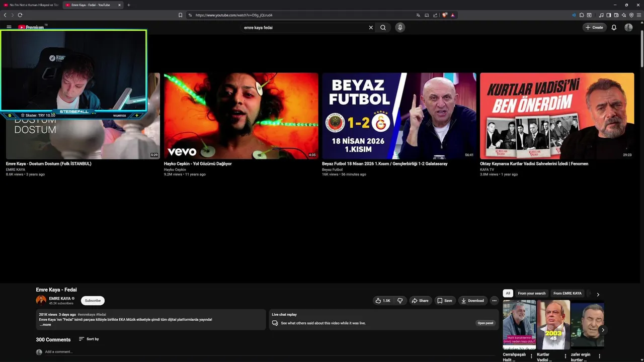Viewport: 644px width, 362px height.
Task: Open more actions three-dot menu
Action: coord(494,301)
